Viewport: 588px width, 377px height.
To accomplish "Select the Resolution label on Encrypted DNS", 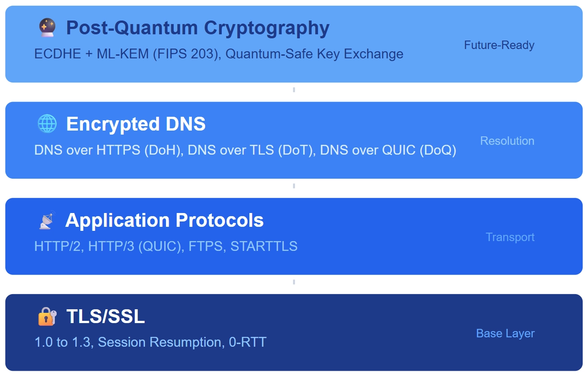I will point(507,141).
